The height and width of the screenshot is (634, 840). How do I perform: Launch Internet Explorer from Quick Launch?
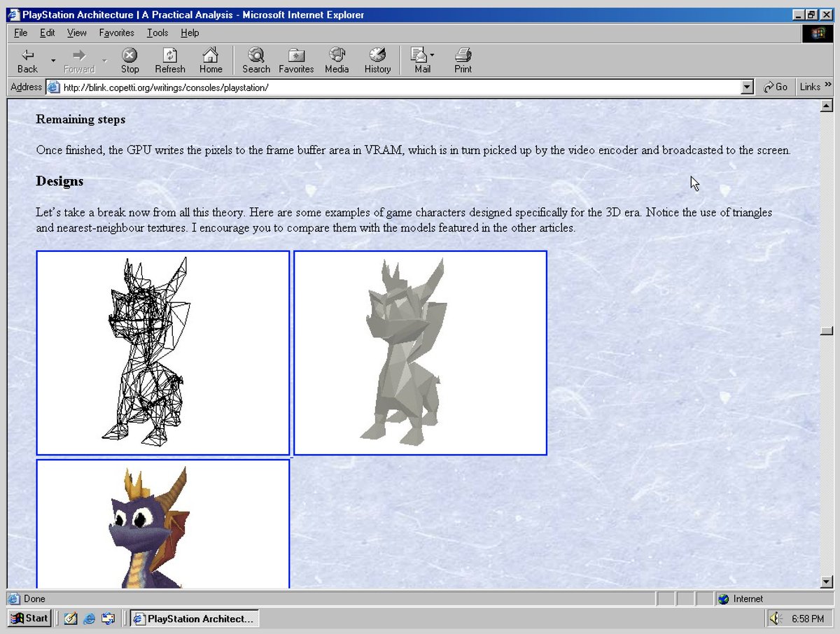point(90,619)
